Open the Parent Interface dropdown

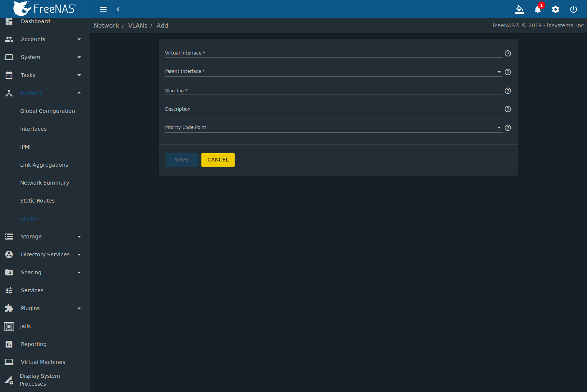[334, 72]
